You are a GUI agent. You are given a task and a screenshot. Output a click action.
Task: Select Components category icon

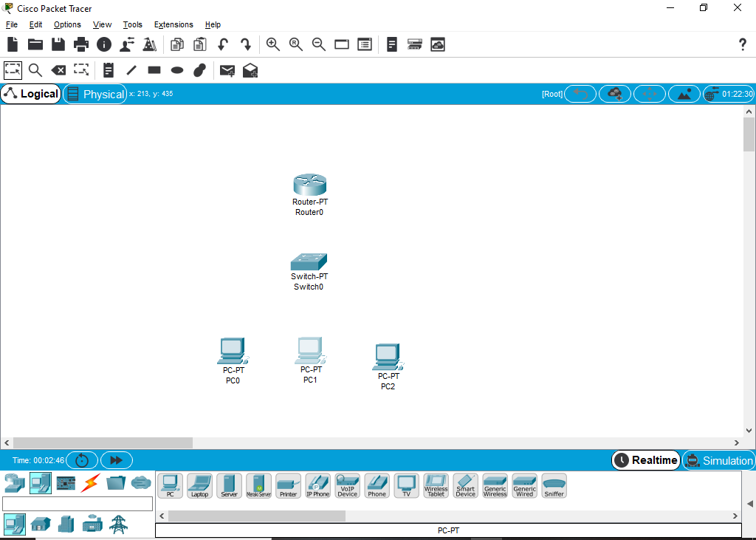tap(66, 483)
